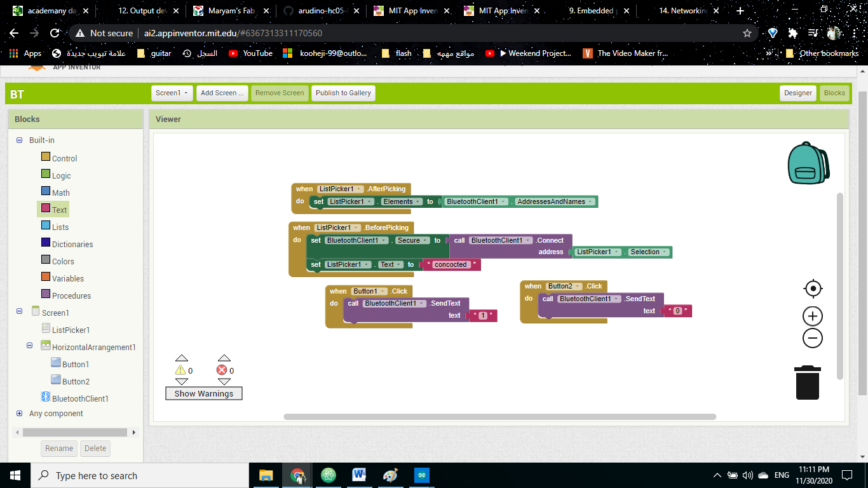This screenshot has width=868, height=488.
Task: Click the text value "1" block
Action: point(482,316)
